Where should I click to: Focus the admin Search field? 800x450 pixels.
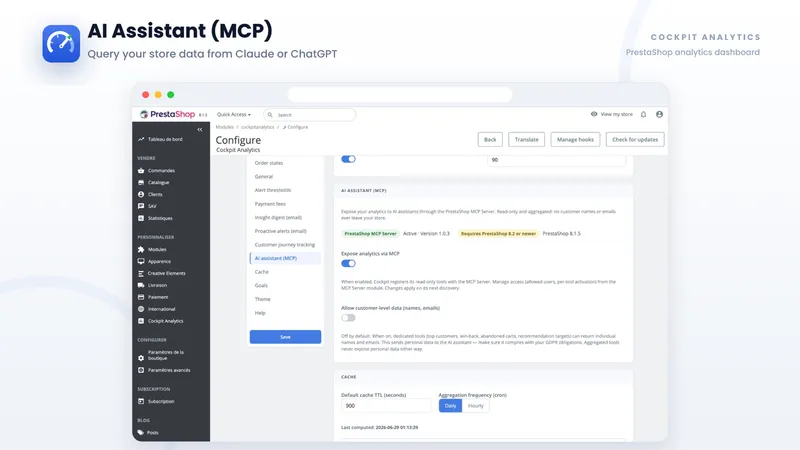point(309,115)
